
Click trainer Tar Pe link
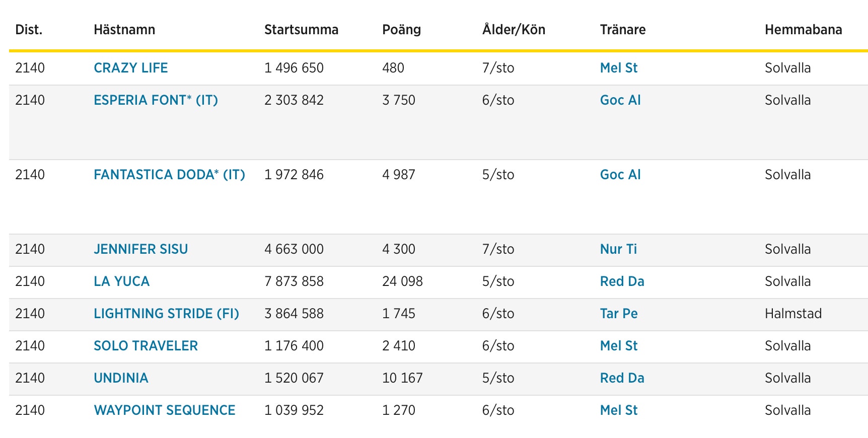pos(619,314)
